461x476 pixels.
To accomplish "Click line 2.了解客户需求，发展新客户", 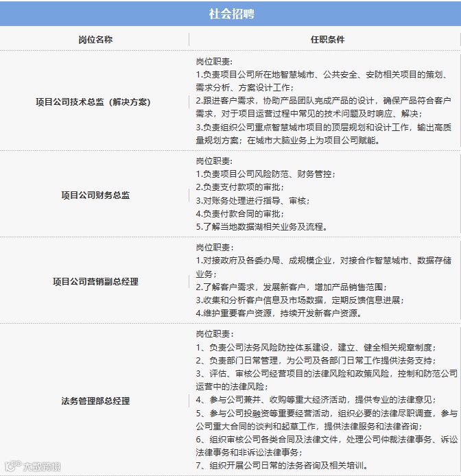I will tap(292, 287).
